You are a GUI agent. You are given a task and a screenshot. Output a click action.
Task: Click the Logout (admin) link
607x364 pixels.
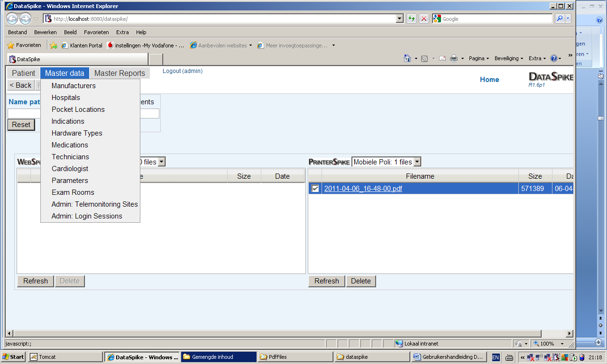coord(183,71)
